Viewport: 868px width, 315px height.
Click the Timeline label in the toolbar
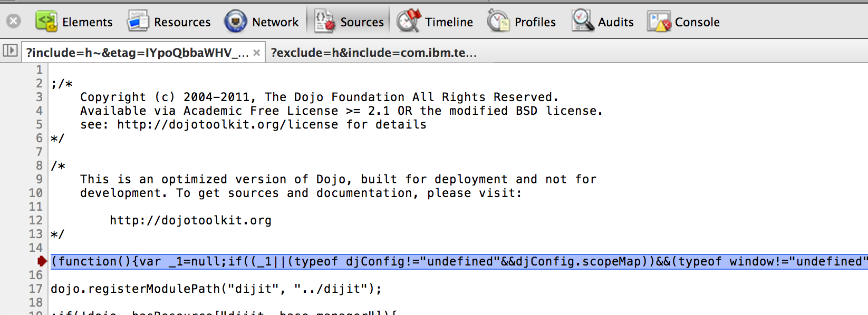(449, 22)
